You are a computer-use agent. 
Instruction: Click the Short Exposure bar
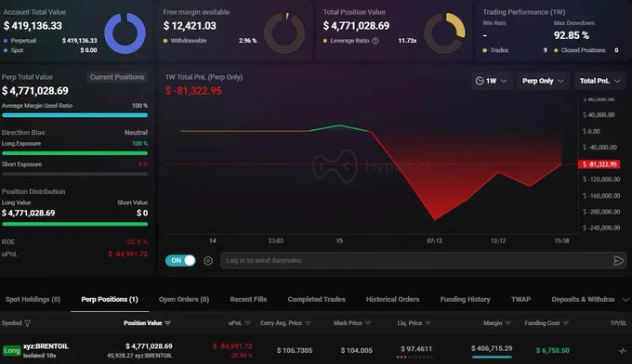click(x=74, y=174)
